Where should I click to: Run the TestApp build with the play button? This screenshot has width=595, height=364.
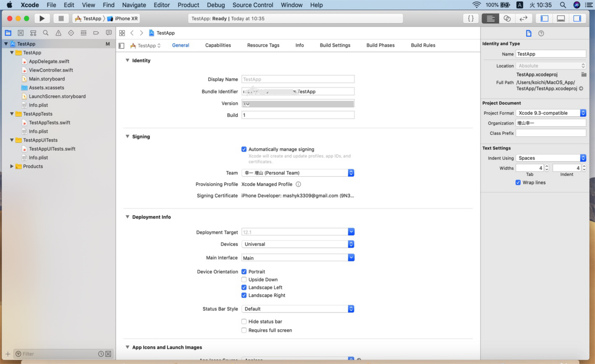click(42, 18)
